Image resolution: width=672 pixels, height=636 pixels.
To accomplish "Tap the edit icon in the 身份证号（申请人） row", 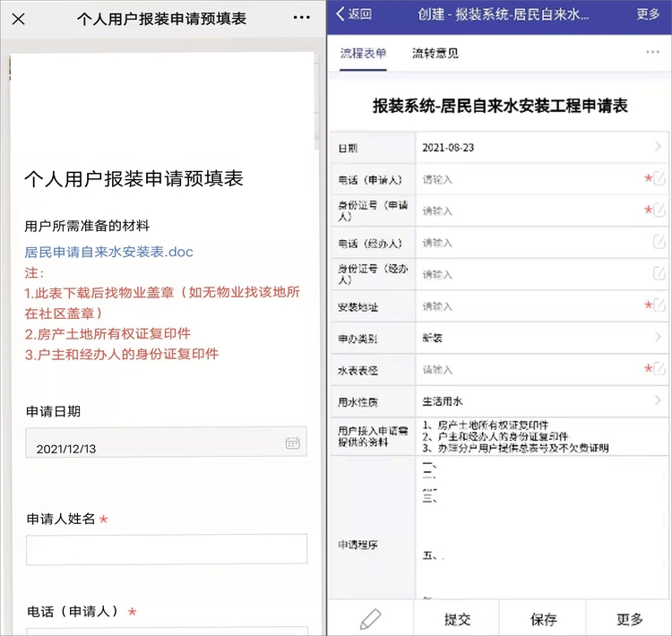I will pyautogui.click(x=659, y=211).
